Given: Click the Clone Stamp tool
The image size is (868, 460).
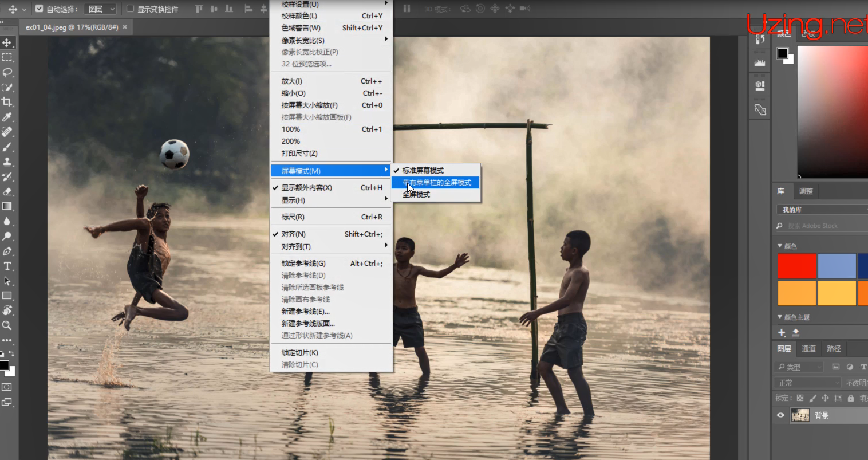Looking at the screenshot, I should [x=8, y=161].
